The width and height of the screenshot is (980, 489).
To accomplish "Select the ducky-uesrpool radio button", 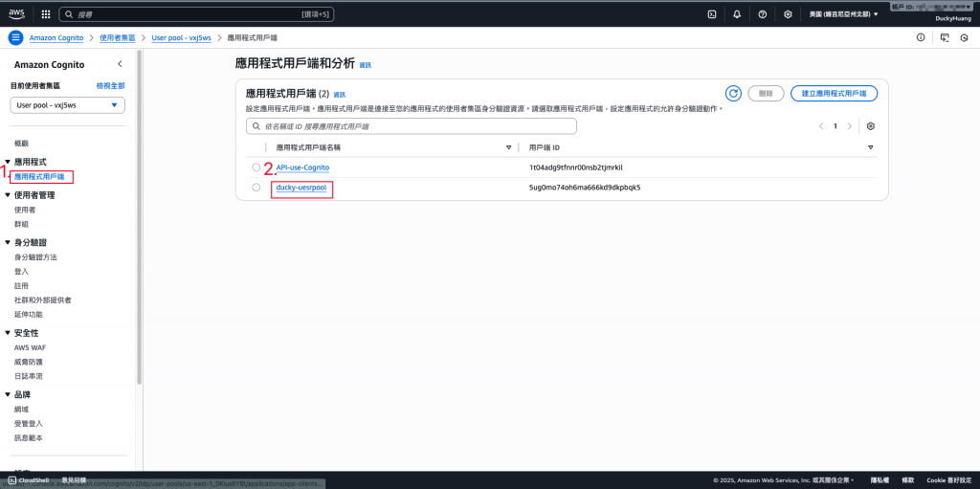I will 256,187.
